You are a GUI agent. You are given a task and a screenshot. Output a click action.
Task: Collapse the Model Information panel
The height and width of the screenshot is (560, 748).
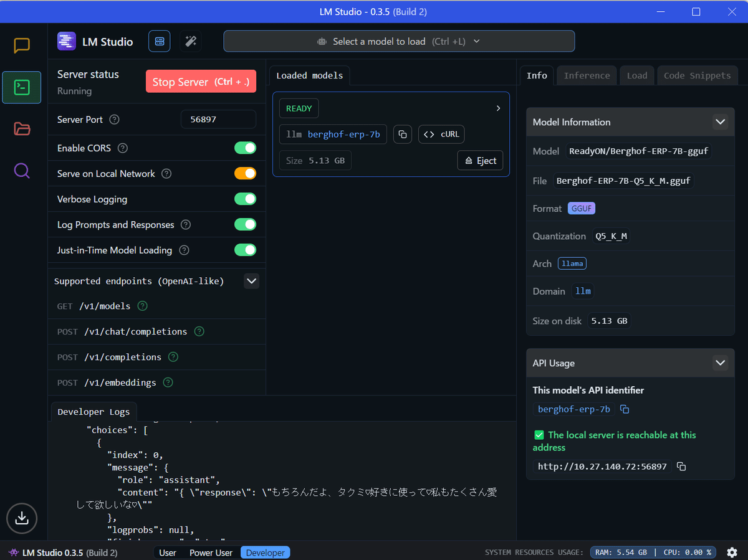click(x=720, y=122)
